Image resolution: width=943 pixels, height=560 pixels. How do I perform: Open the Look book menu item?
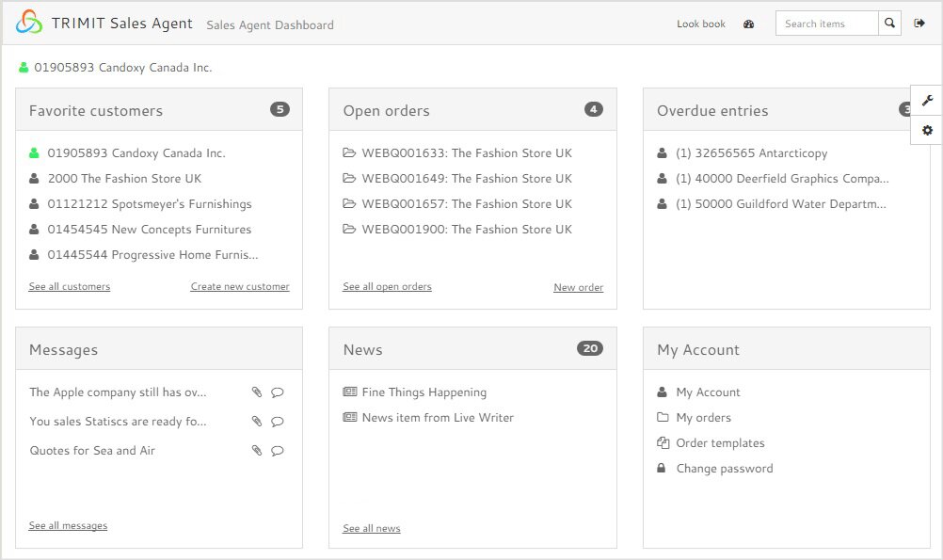pos(701,24)
